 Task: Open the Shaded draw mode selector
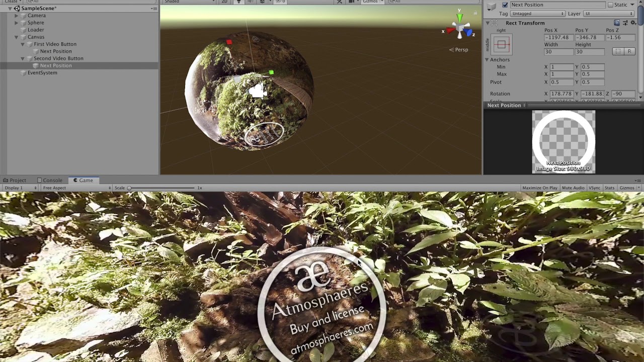tap(189, 2)
